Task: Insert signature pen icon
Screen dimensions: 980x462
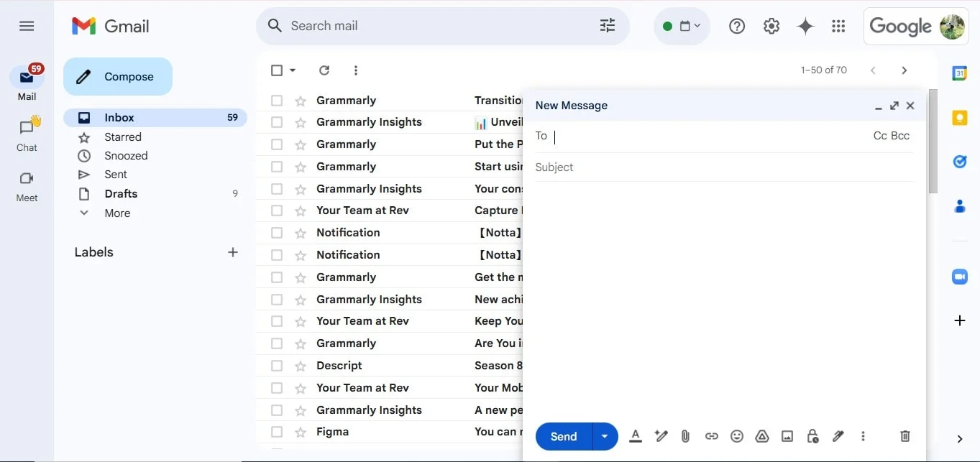Action: click(x=838, y=436)
